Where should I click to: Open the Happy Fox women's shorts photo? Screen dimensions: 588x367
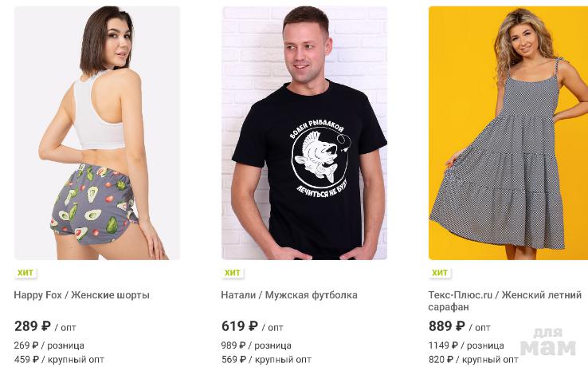[97, 133]
